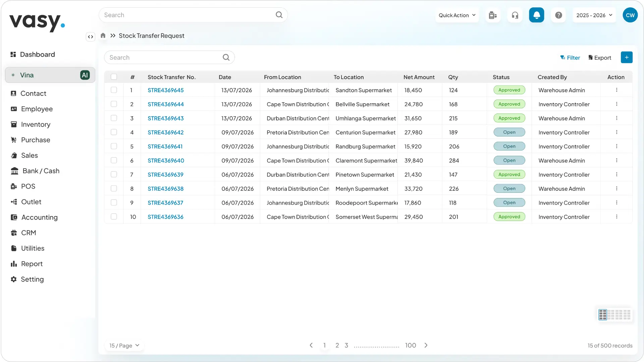Click the headset support icon
Screen dimensions: 644x362
click(x=515, y=15)
